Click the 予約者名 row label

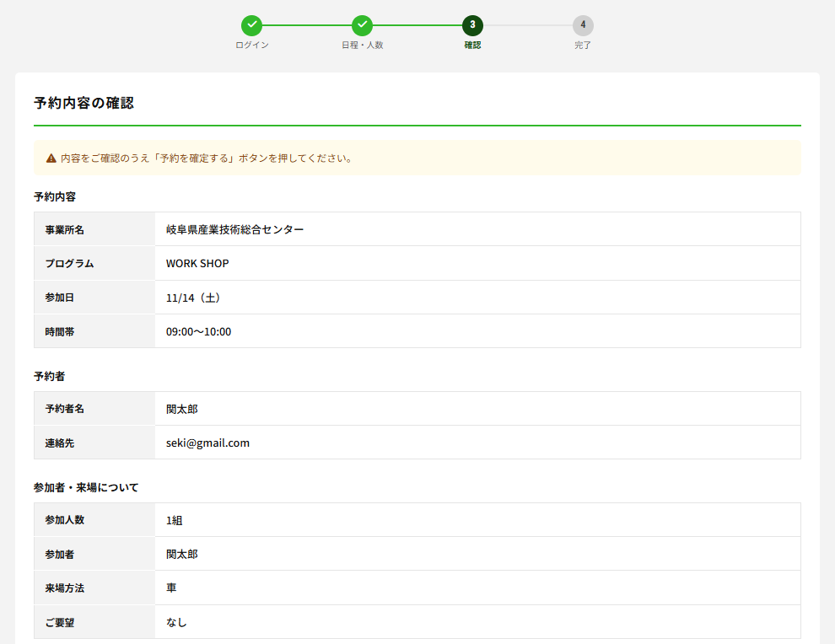[x=64, y=409]
